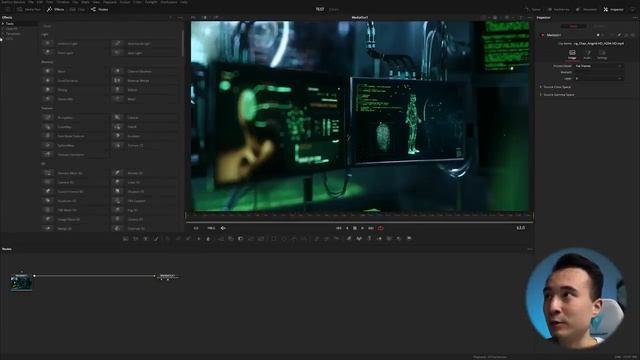Add the Paint tool from the toolbar
Screen dimensions: 640x360
[x=156, y=238]
